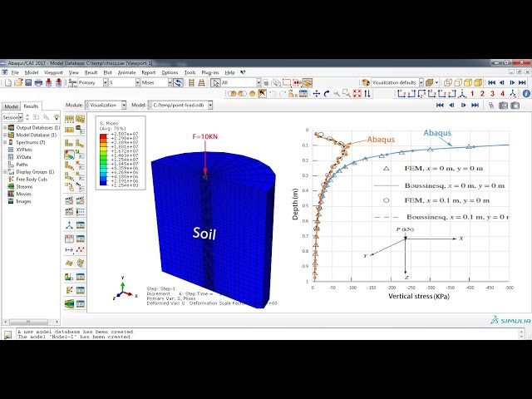Expand the Output Databases tree node
Screen dimensions: 532x399
[5, 127]
